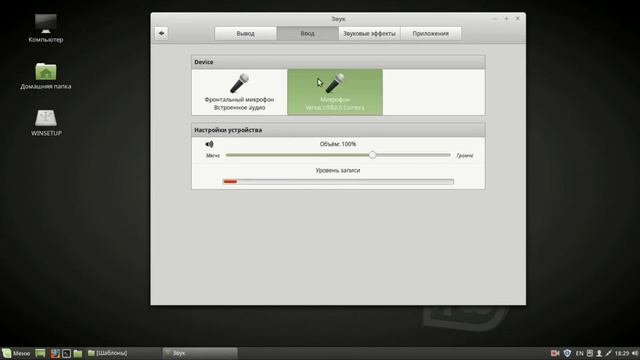Image resolution: width=640 pixels, height=360 pixels.
Task: Open the Компьютер desktop icon
Action: (46, 28)
